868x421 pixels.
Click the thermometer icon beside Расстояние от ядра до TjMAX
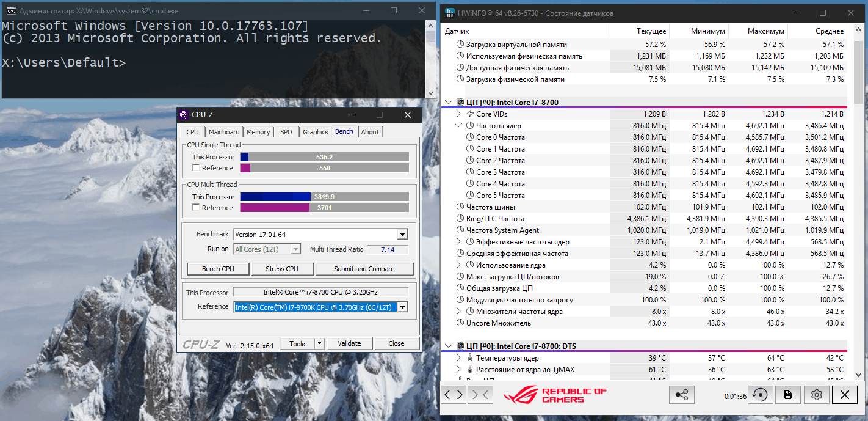(470, 369)
